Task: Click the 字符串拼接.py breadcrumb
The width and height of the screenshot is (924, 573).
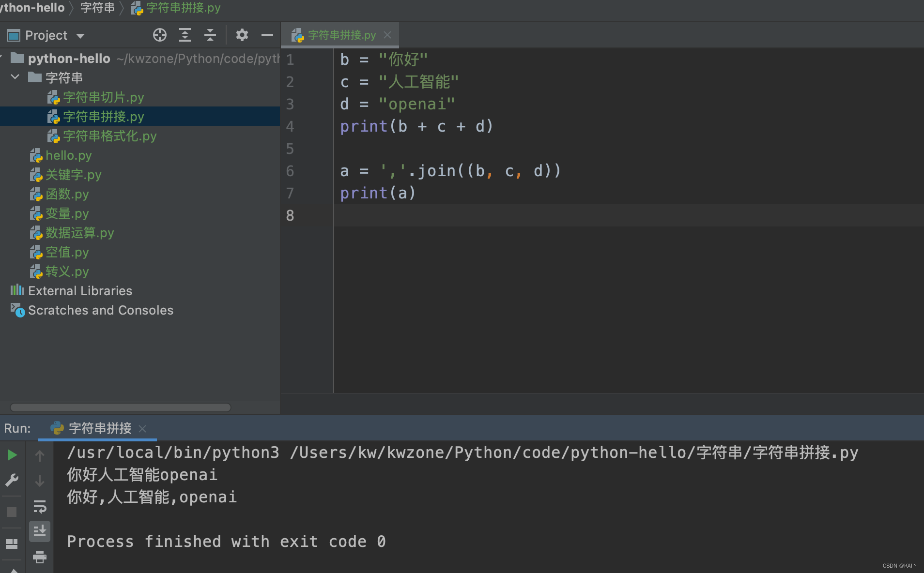Action: tap(176, 8)
